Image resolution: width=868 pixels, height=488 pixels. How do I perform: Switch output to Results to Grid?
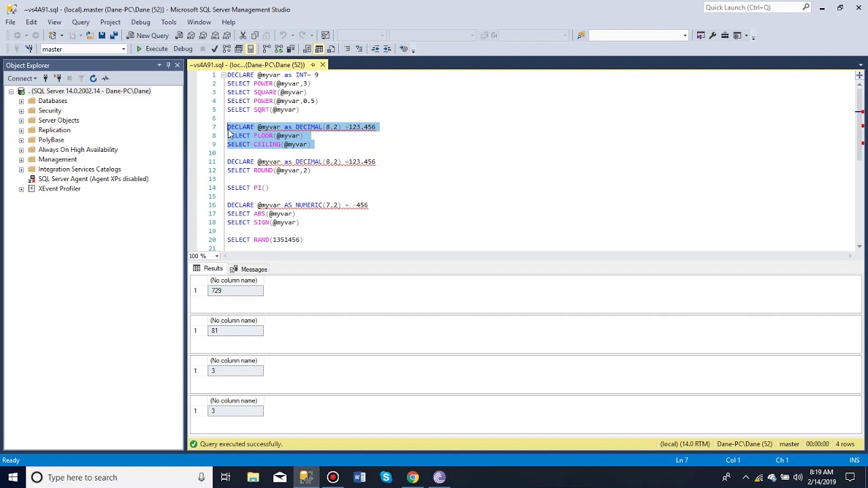(319, 49)
